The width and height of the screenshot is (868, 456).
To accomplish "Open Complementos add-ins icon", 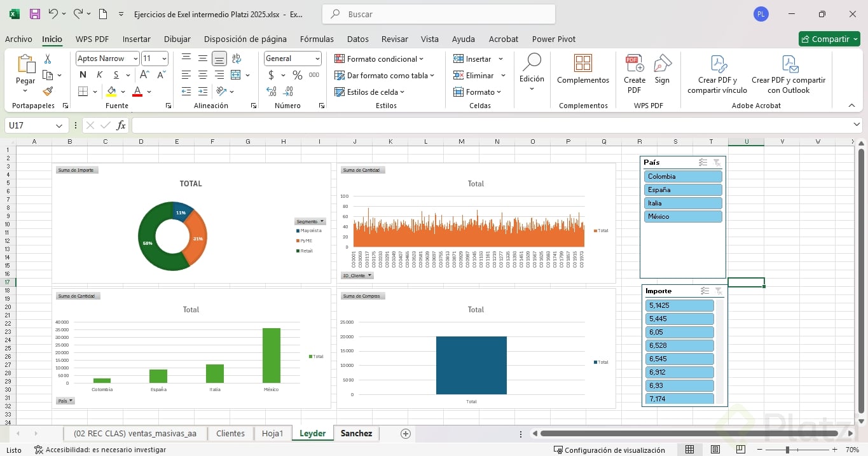I will (x=582, y=64).
